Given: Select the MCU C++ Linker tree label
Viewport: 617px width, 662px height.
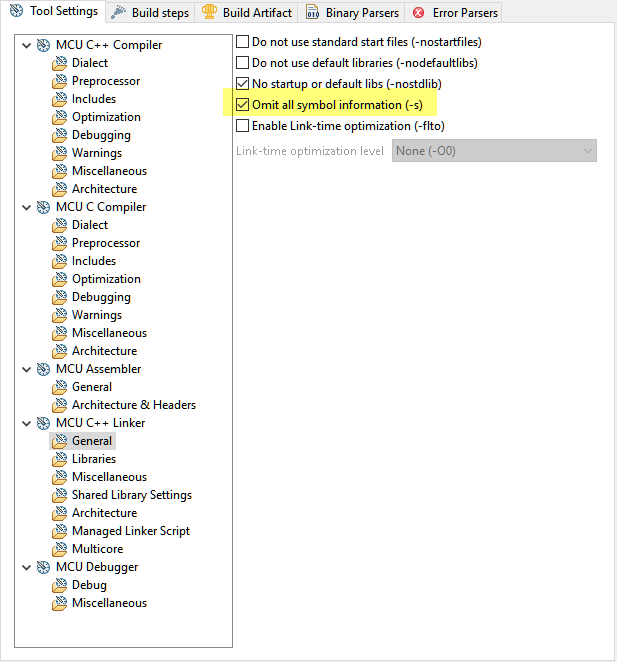Looking at the screenshot, I should pos(101,423).
